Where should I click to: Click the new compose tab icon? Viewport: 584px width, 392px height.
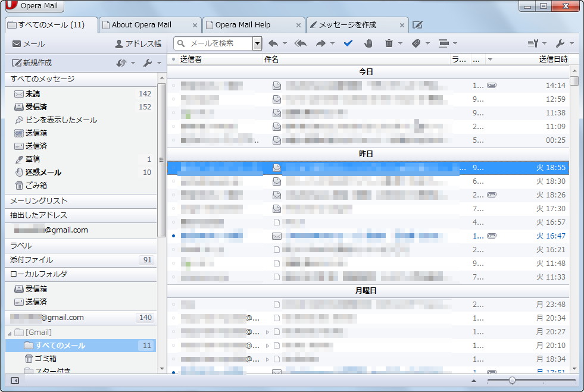417,25
